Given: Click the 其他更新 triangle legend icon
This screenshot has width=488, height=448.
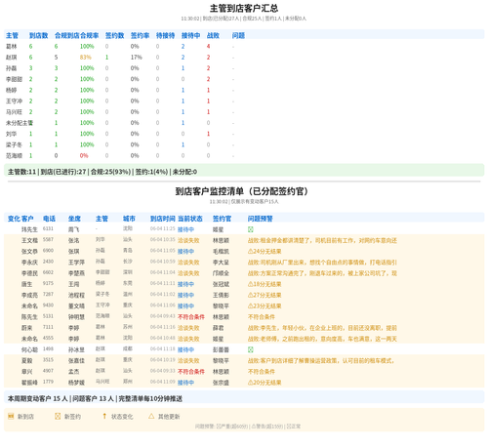Looking at the screenshot, I should [151, 416].
